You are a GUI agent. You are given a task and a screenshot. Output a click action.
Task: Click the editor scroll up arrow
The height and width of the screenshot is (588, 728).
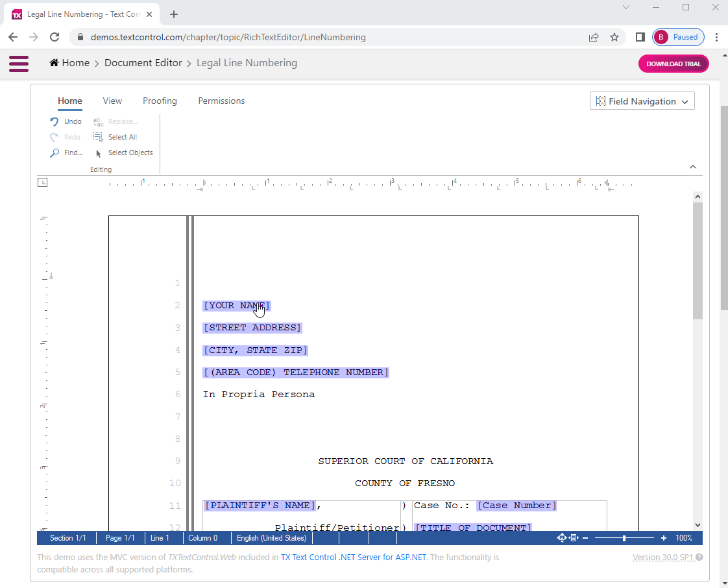click(x=698, y=197)
